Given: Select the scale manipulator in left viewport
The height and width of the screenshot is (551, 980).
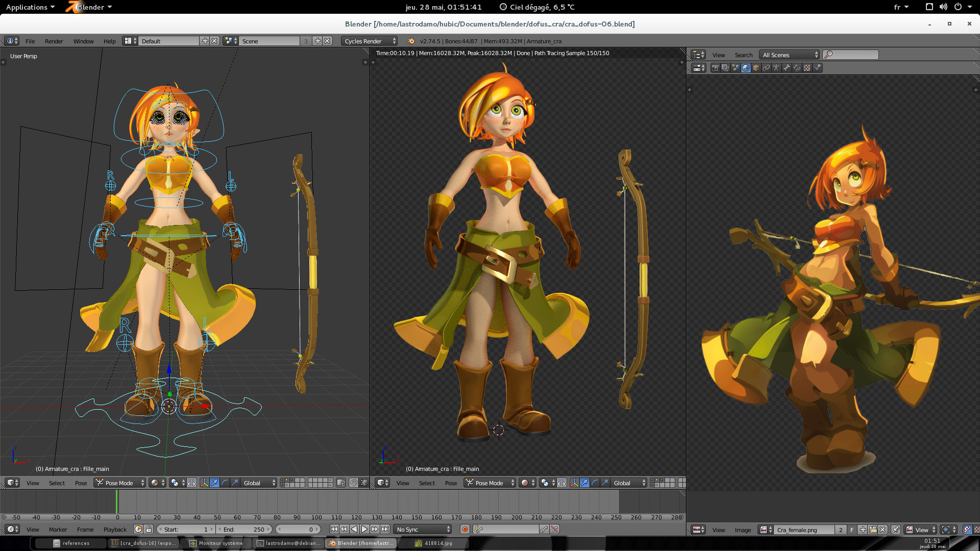Looking at the screenshot, I should [x=235, y=483].
